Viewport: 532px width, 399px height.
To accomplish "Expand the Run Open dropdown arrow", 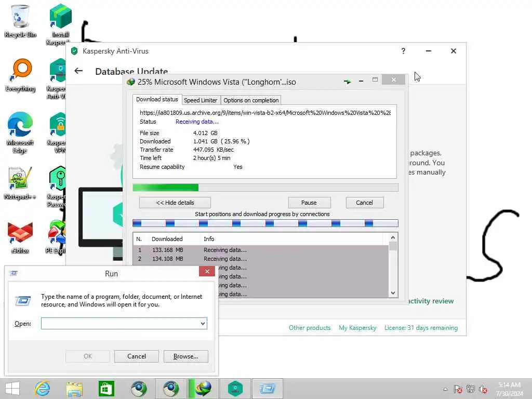I will tap(203, 323).
